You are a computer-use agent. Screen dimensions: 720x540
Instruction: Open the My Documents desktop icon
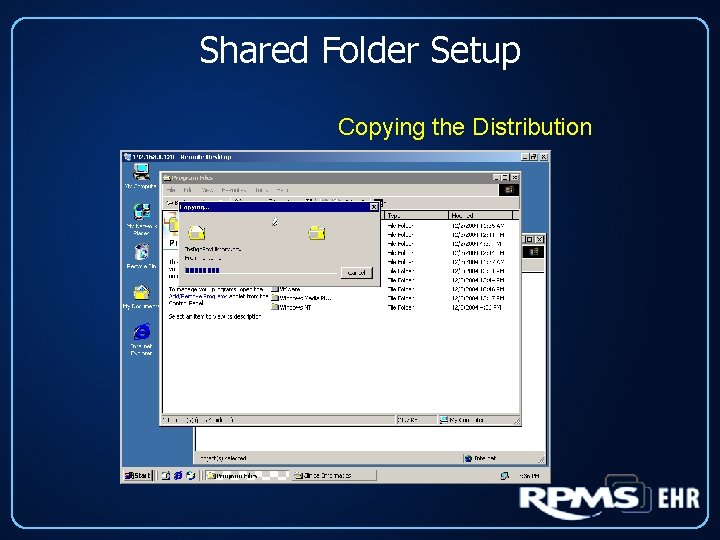tap(141, 297)
